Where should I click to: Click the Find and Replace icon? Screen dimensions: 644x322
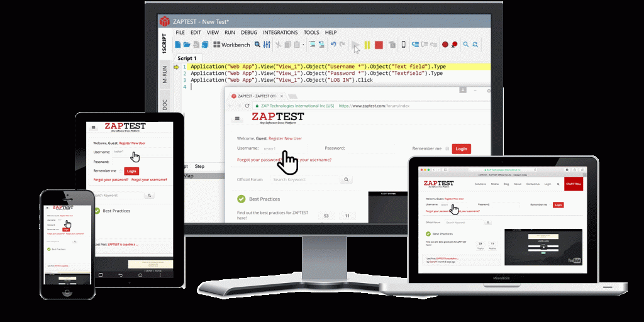(x=475, y=45)
